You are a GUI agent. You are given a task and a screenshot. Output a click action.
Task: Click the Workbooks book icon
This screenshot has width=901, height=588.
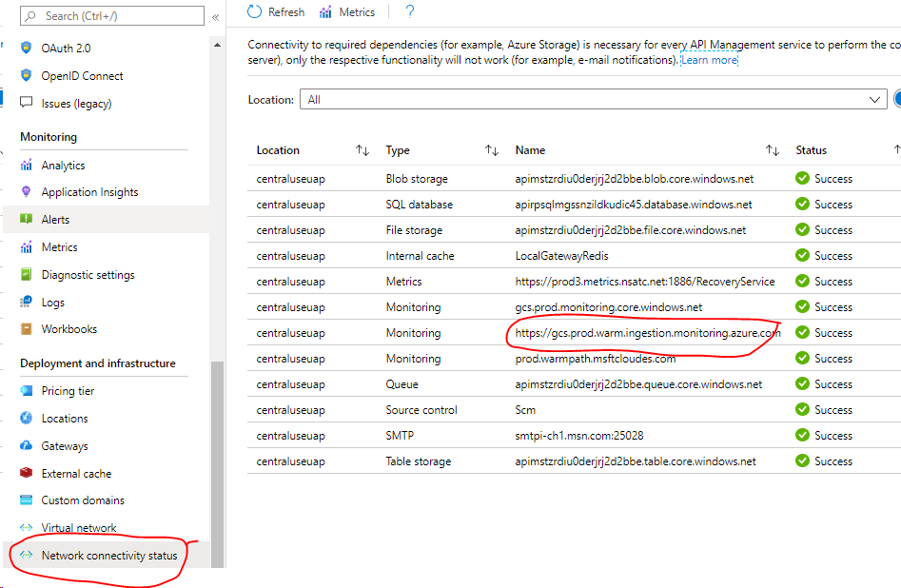[26, 329]
